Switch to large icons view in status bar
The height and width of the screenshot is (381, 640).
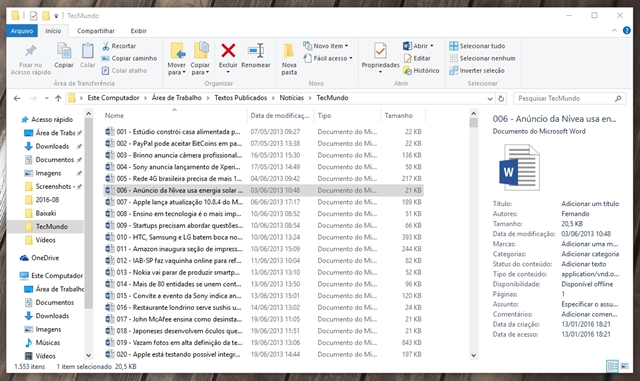624,366
